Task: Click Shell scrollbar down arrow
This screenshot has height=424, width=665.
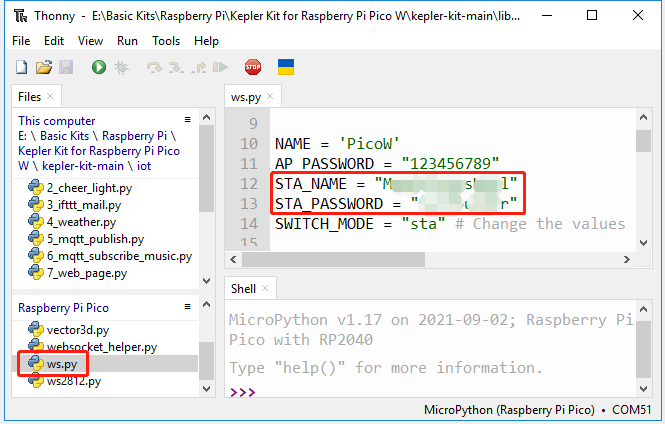Action: pos(643,388)
